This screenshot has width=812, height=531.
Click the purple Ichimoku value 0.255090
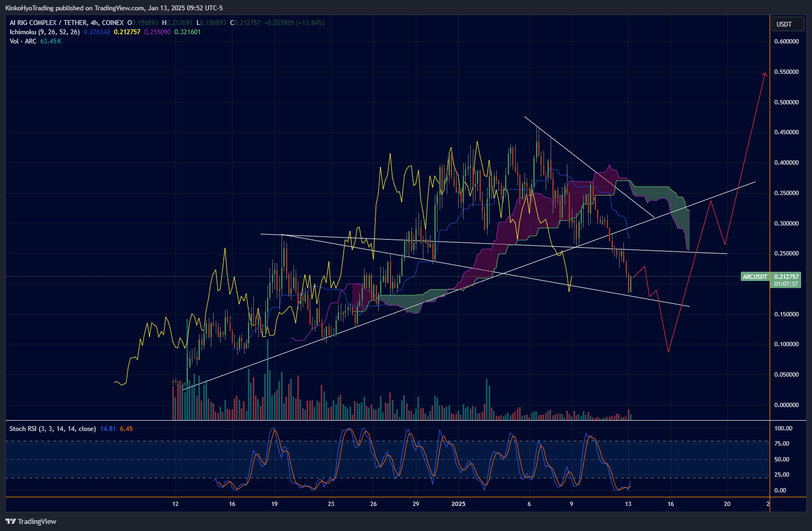click(x=158, y=32)
